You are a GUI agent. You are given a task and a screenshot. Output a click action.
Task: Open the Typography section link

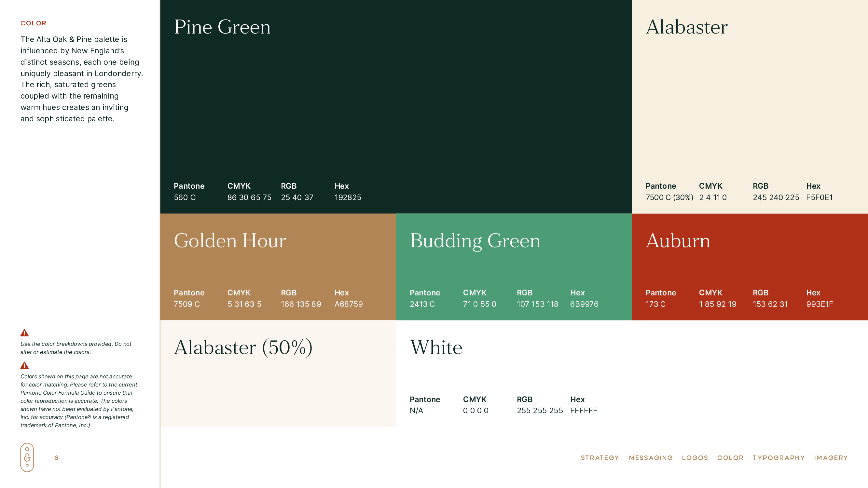pyautogui.click(x=778, y=458)
